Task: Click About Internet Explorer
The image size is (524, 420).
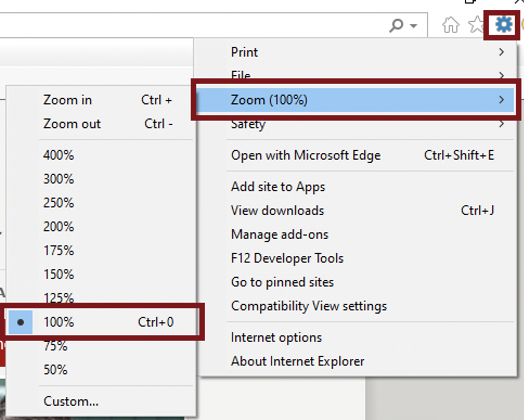Action: click(297, 361)
